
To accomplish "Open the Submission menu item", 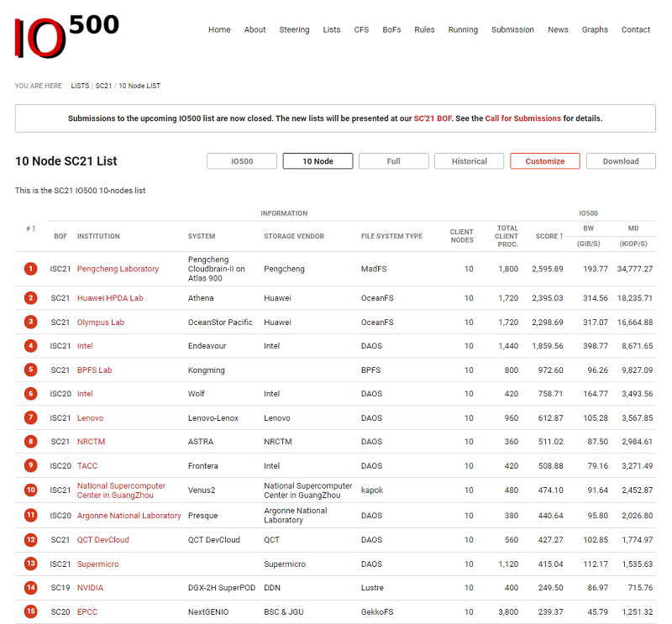I will 512,29.
